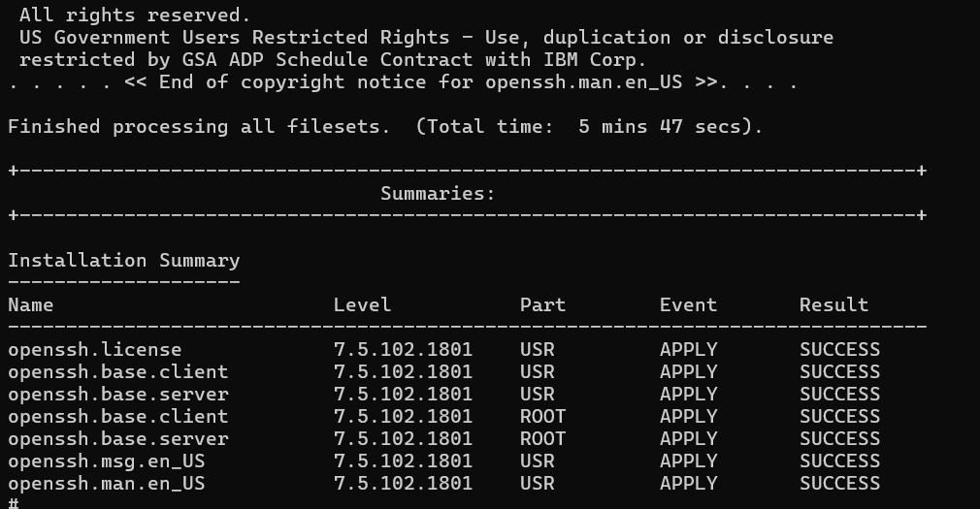Click level 7.5.102.1801 of openssh.man.en_US
This screenshot has width=980, height=509.
tap(403, 484)
